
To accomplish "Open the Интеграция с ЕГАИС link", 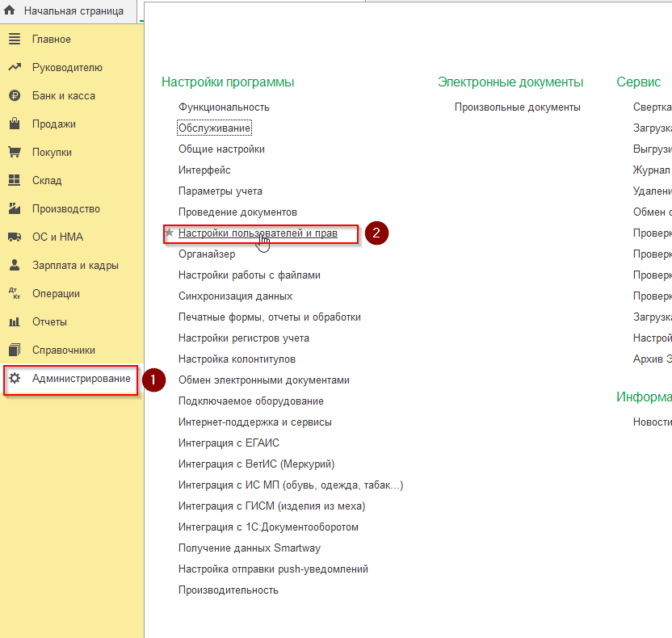I will [x=229, y=443].
